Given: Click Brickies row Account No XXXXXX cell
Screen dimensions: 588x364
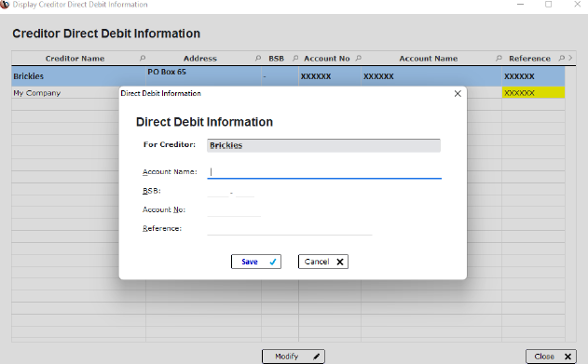Looking at the screenshot, I should (330, 76).
